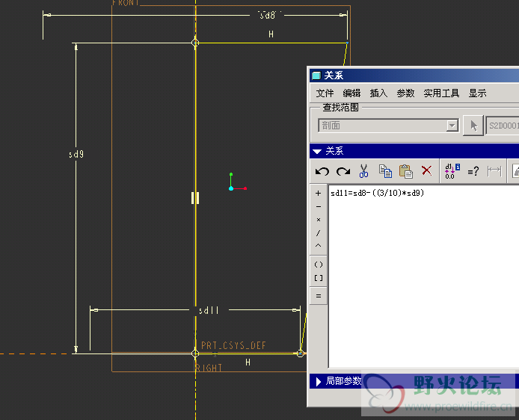The width and height of the screenshot is (519, 420).
Task: Insert the division slash operator
Action: tap(319, 233)
